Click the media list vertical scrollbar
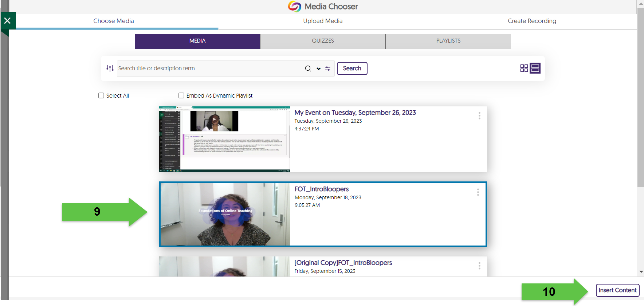The height and width of the screenshot is (306, 644). click(x=640, y=97)
